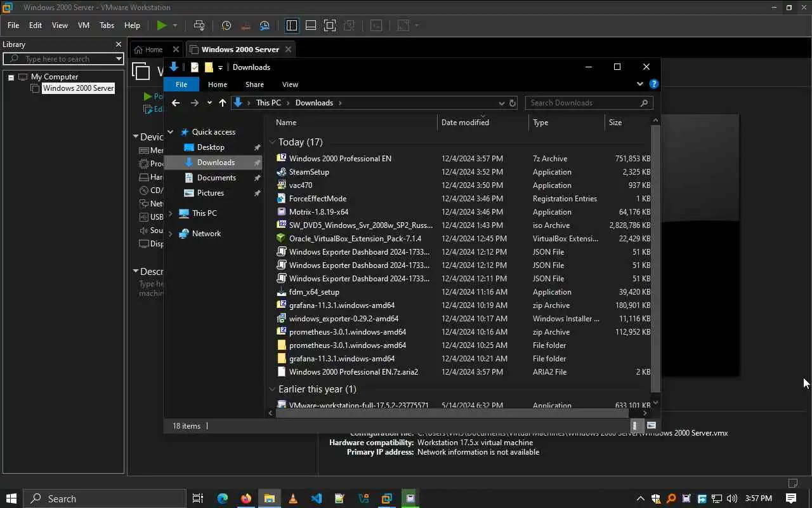Toggle the Show Library sidebar icon
812x508 pixels.
(292, 25)
